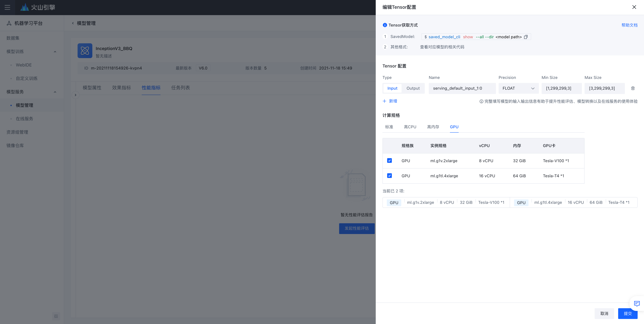Open the 性能指标 tab
644x324 pixels.
(x=151, y=88)
